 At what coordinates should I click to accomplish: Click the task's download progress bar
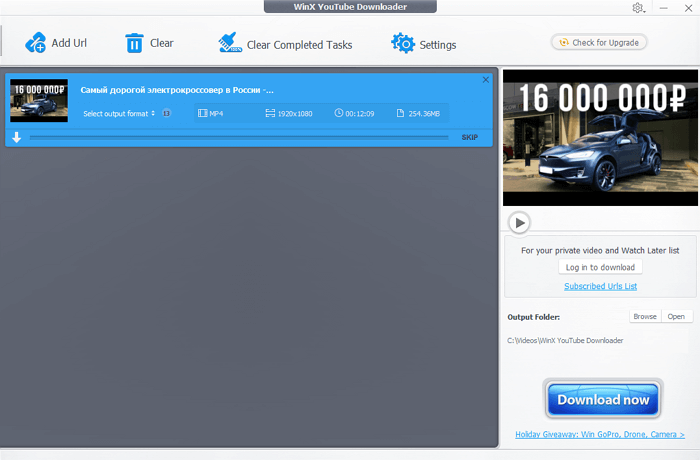(x=240, y=137)
